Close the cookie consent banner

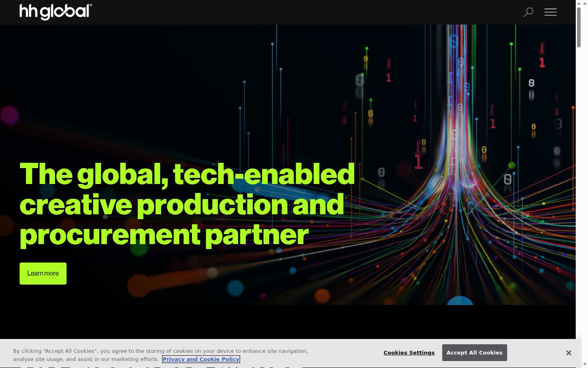pyautogui.click(x=568, y=353)
